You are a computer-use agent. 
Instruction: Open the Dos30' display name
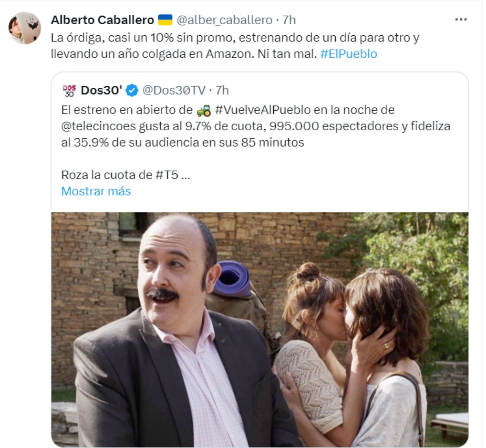[101, 90]
